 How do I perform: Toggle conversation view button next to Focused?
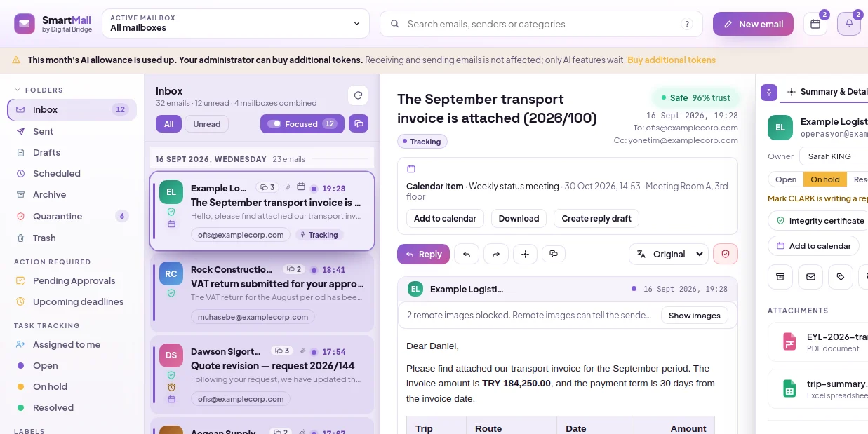pos(359,123)
